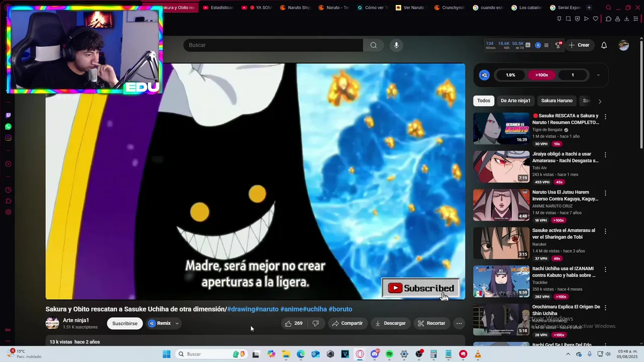Open the YouTube account avatar menu
This screenshot has width=644, height=362.
(624, 45)
